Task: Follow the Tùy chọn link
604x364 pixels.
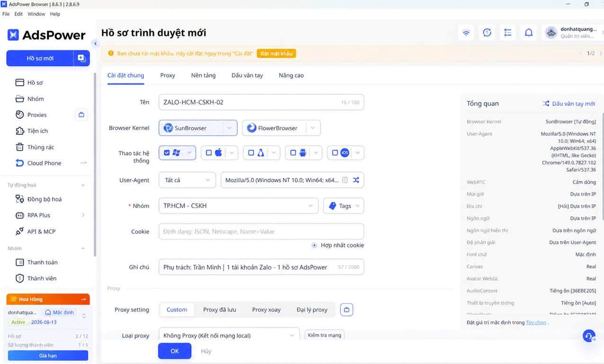Action: click(536, 322)
